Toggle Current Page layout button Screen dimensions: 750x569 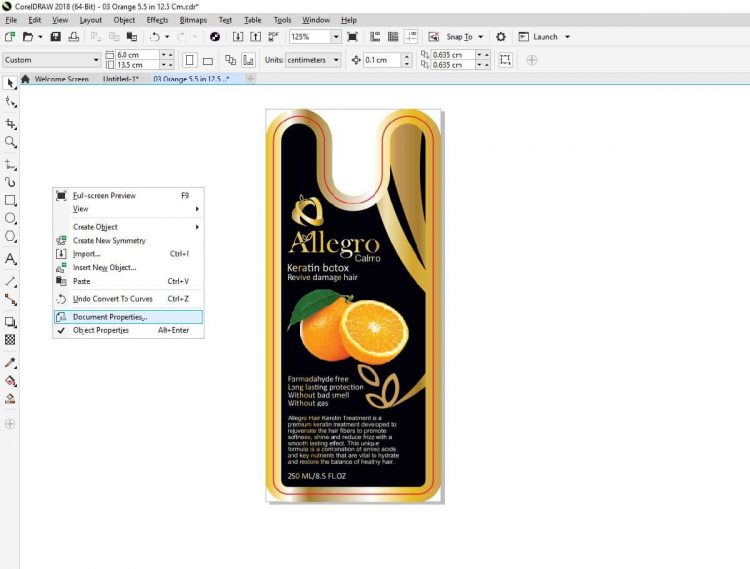pos(248,60)
